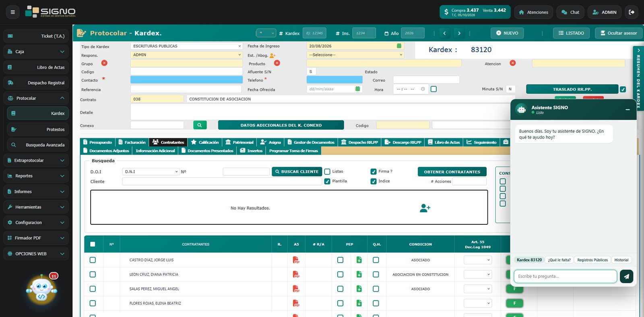644x317 pixels.
Task: Switch to the Presupuesto tab
Action: (x=98, y=142)
